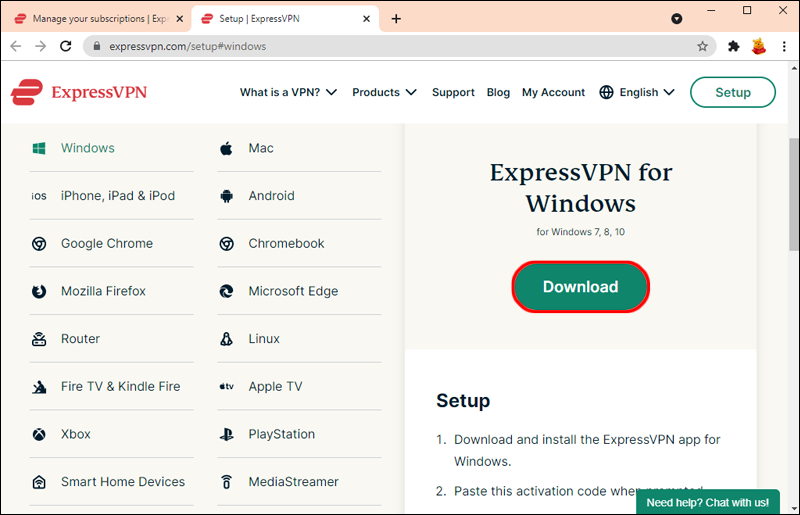This screenshot has width=800, height=515.
Task: Open the tab search dropdown arrow in title bar
Action: pyautogui.click(x=677, y=19)
